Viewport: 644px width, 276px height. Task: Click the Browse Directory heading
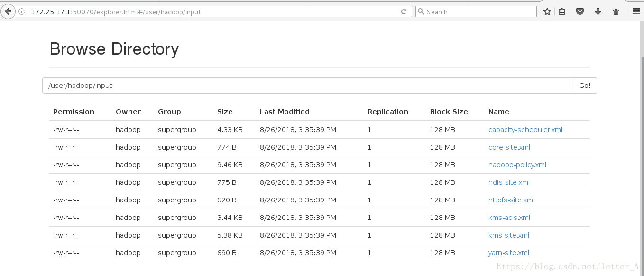[x=114, y=49]
